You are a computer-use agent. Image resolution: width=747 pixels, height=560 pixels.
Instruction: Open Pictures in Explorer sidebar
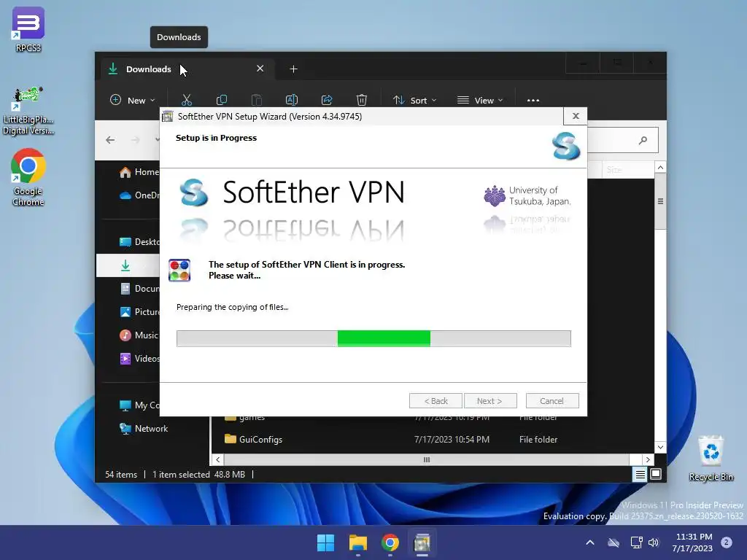[139, 312]
